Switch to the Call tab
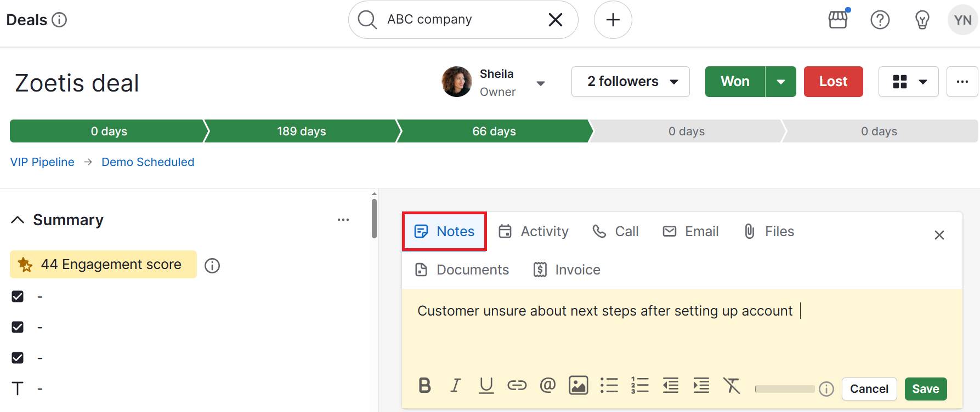Image resolution: width=980 pixels, height=412 pixels. coord(615,231)
